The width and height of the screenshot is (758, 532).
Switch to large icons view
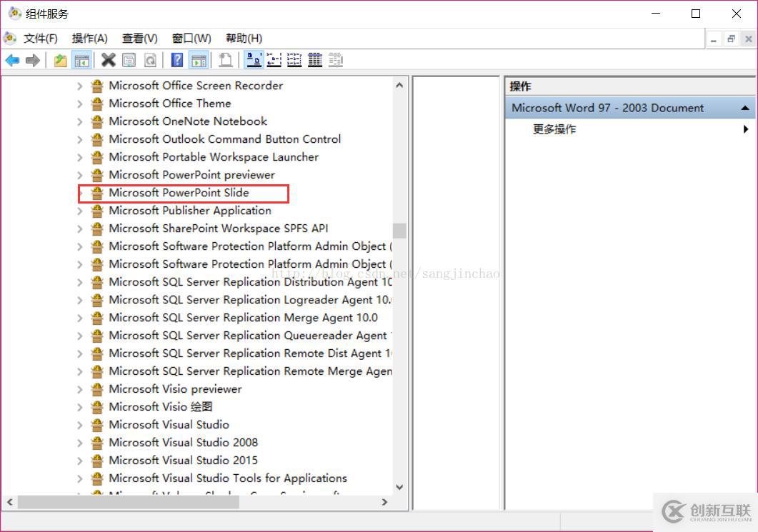click(x=254, y=60)
